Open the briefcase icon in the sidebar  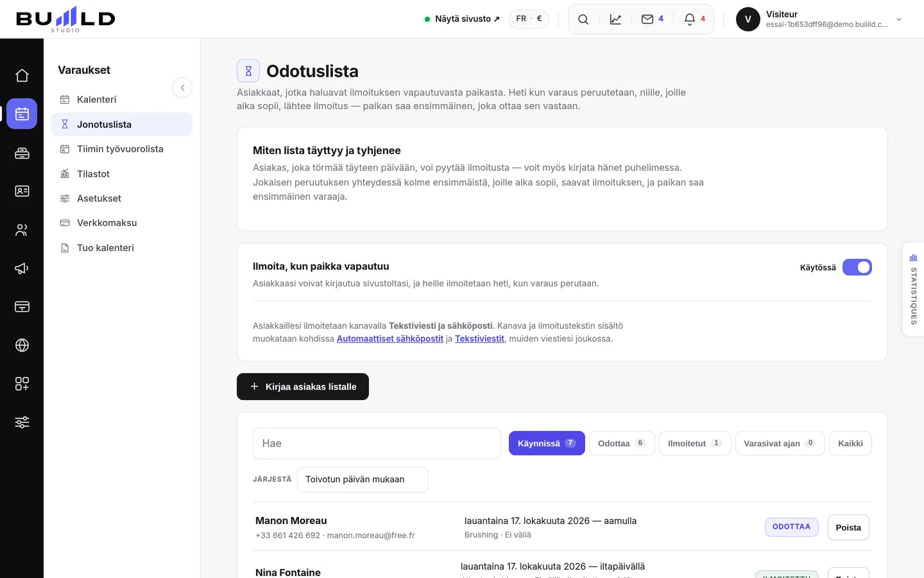click(x=22, y=153)
